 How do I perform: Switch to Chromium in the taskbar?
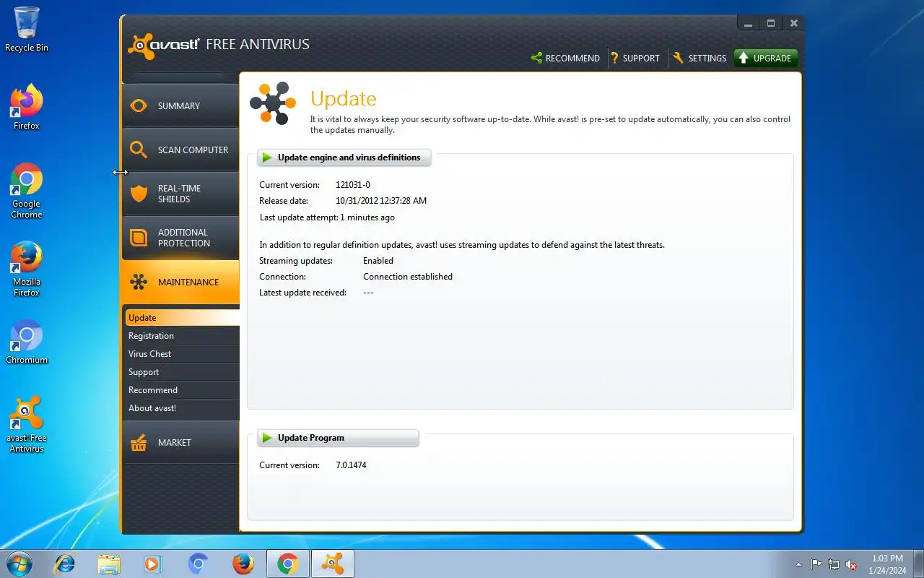pyautogui.click(x=199, y=564)
